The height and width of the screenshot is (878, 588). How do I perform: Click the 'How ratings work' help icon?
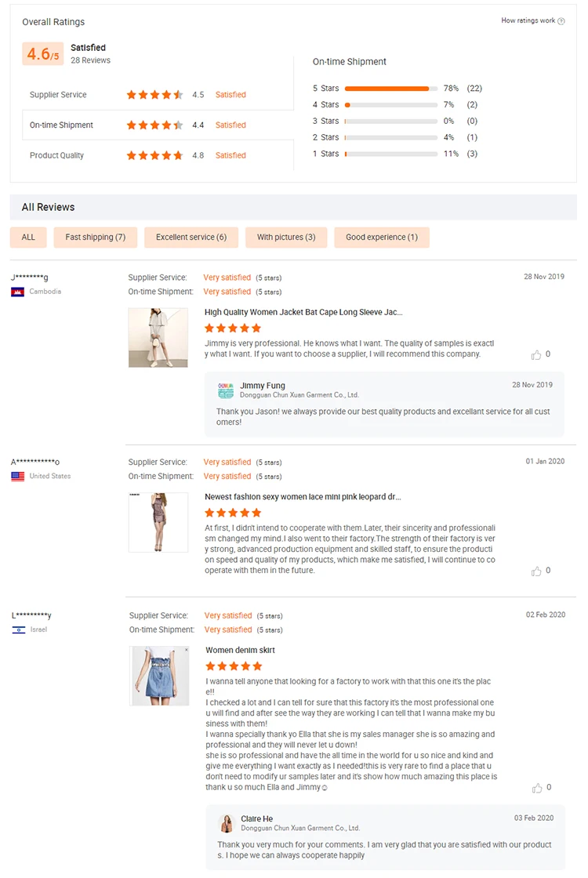click(x=561, y=21)
